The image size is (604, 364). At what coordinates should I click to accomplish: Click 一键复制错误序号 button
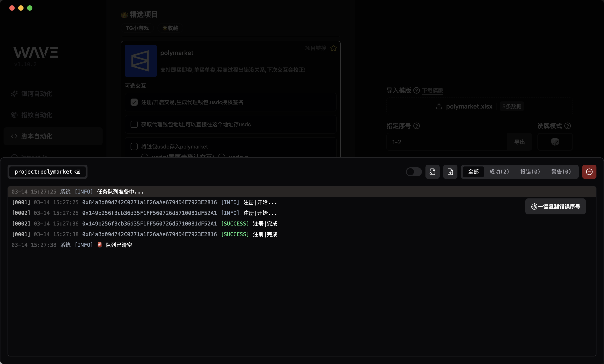click(x=555, y=206)
